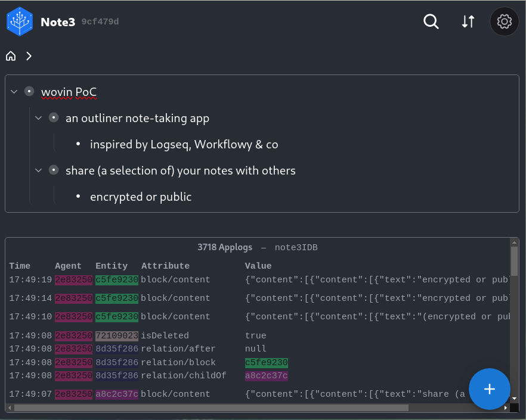Click the 'isDeleted' attribute cell

(165, 335)
